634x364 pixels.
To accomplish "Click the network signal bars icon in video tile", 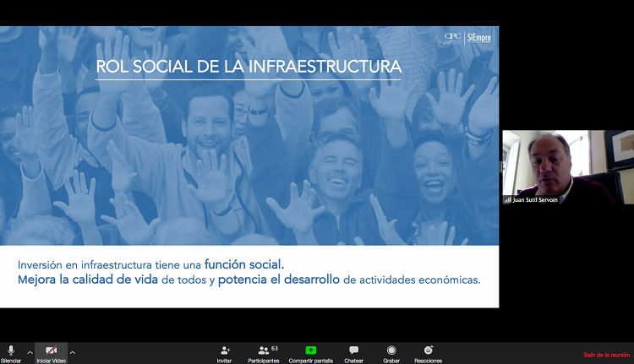I will 507,200.
